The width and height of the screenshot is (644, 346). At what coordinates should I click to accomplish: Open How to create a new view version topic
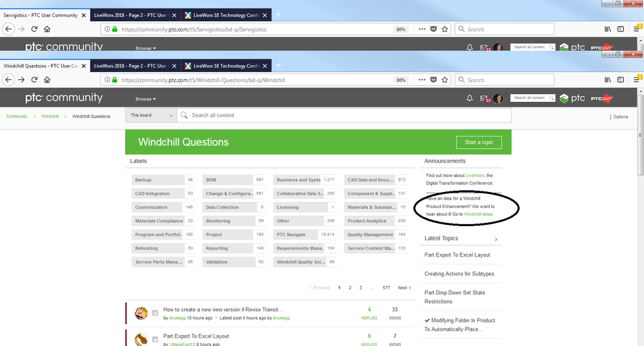coord(223,309)
